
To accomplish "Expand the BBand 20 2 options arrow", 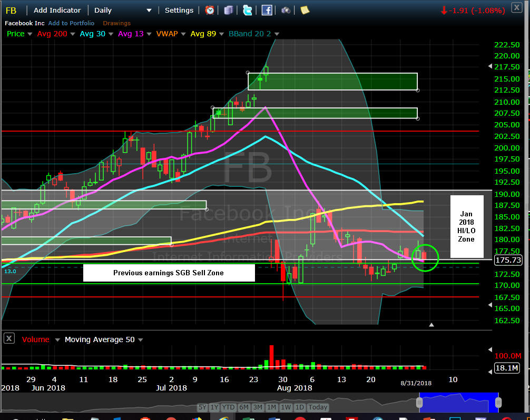I will 276,34.
